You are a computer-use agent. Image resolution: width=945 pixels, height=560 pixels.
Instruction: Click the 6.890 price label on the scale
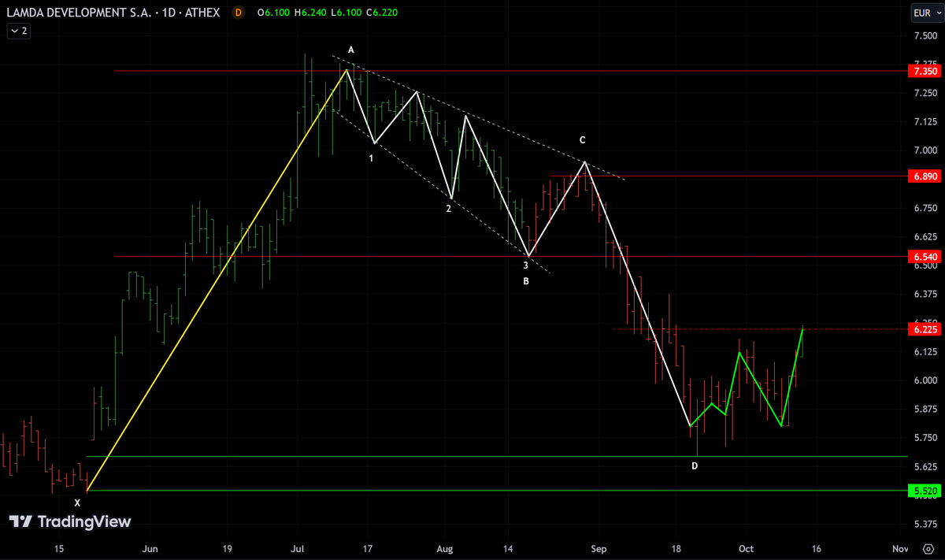(x=923, y=177)
